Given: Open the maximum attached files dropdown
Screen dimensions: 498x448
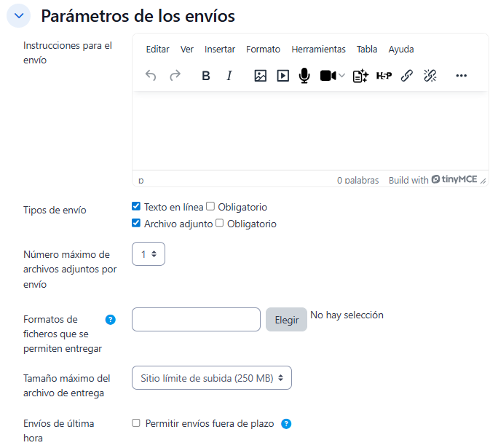Looking at the screenshot, I should pyautogui.click(x=149, y=254).
